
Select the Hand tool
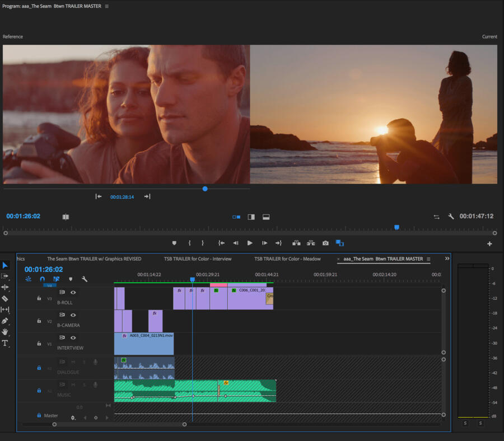pyautogui.click(x=5, y=332)
